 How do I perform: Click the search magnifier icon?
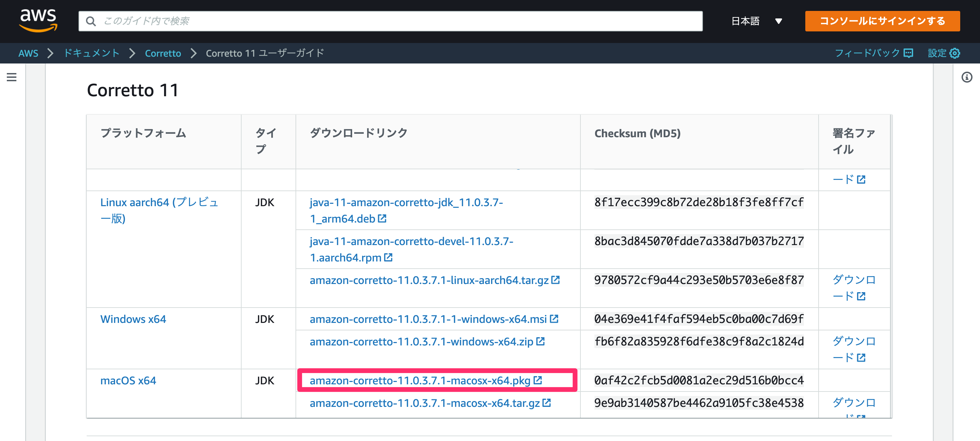(x=91, y=21)
